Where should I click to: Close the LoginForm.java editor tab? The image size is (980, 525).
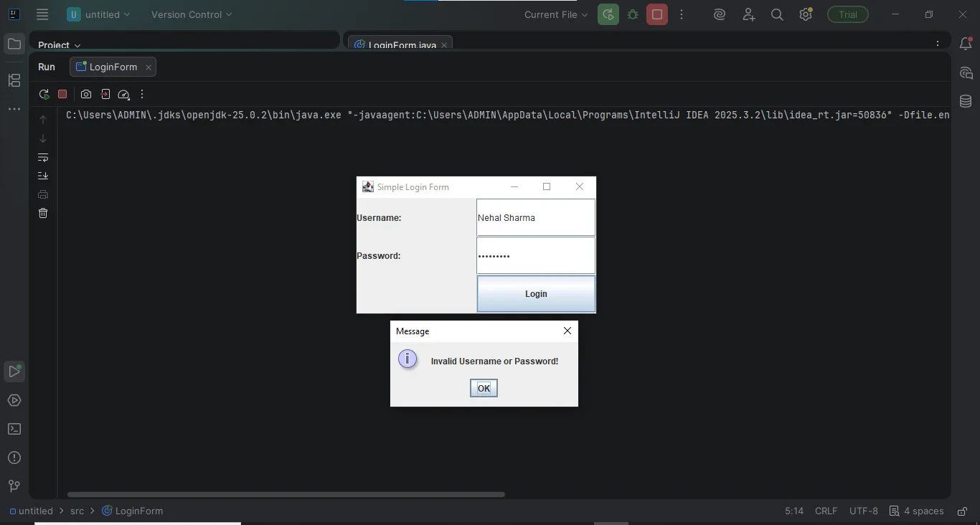click(x=444, y=45)
